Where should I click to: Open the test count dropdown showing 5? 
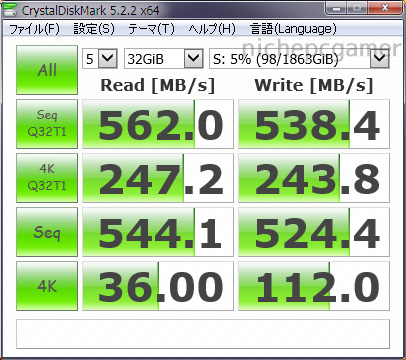100,59
